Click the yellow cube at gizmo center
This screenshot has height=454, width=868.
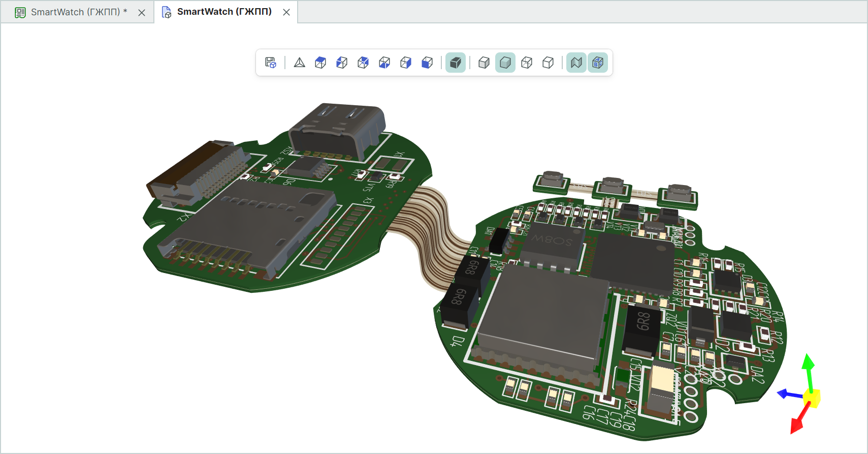[812, 398]
